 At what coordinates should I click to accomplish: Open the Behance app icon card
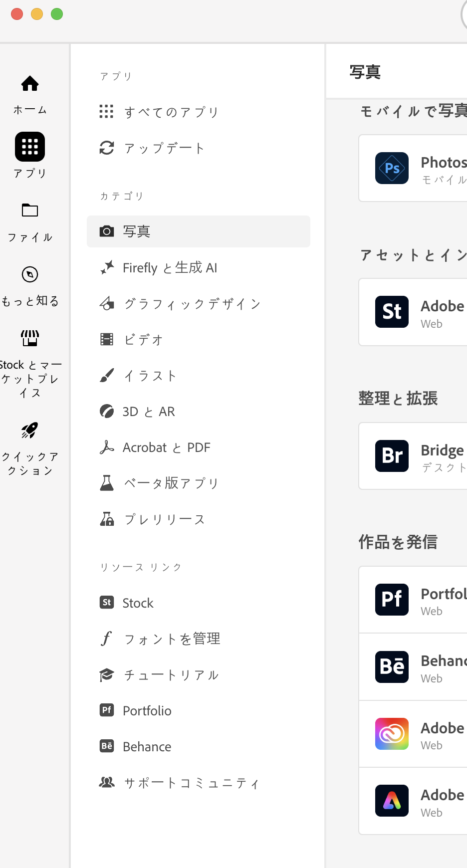[x=392, y=666]
